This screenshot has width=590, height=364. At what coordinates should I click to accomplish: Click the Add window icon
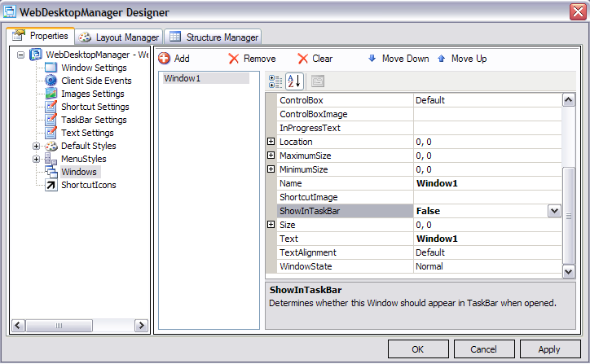point(164,59)
